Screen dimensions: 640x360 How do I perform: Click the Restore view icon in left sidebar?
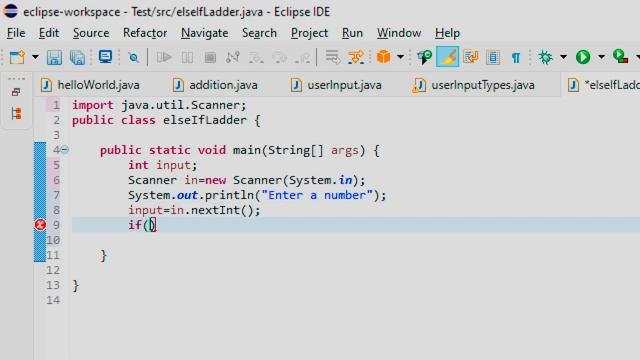point(16,92)
